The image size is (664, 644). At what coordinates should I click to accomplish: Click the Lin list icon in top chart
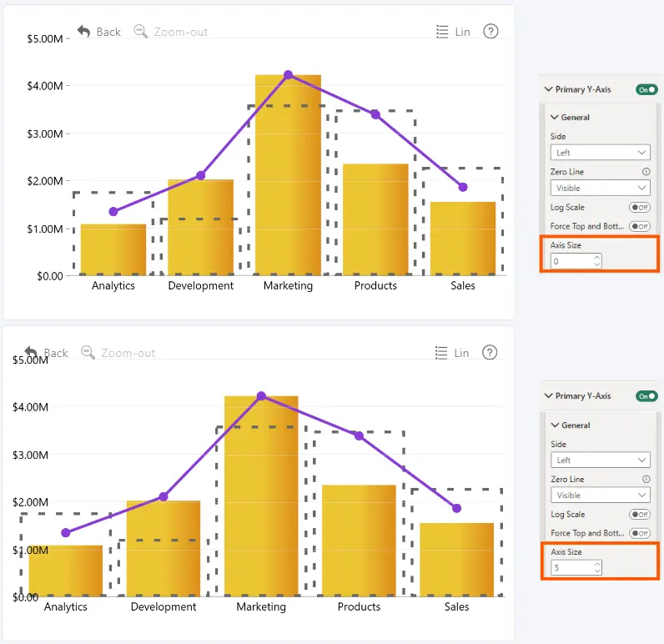pyautogui.click(x=442, y=32)
